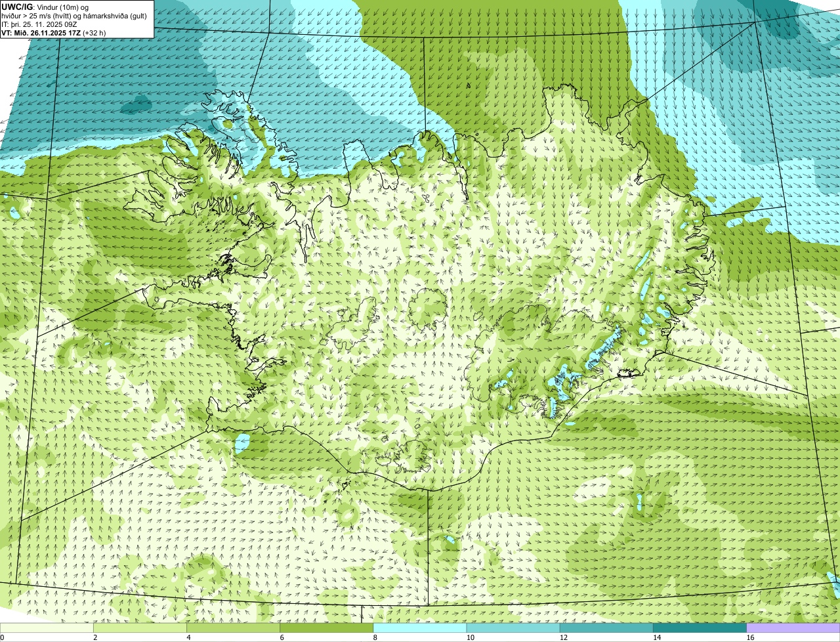Choose the 6–8 m/s dark green legend swatch
This screenshot has height=642, width=840.
click(327, 628)
